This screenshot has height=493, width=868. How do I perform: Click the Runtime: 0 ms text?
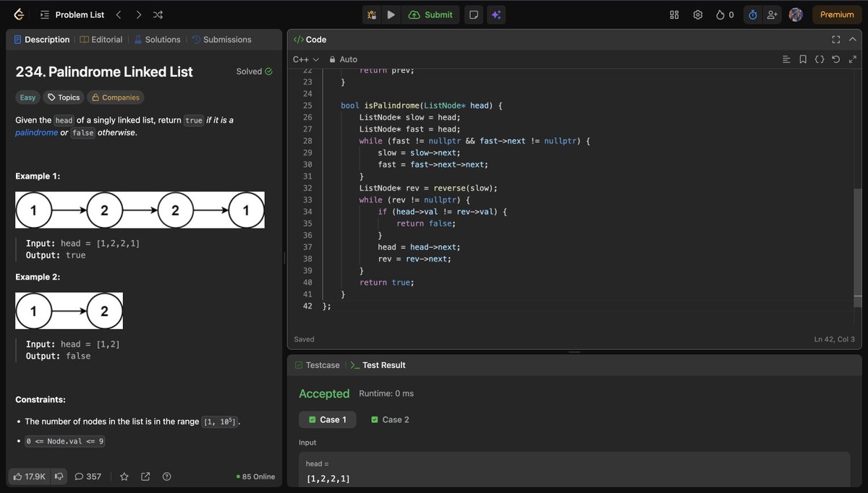(x=386, y=394)
